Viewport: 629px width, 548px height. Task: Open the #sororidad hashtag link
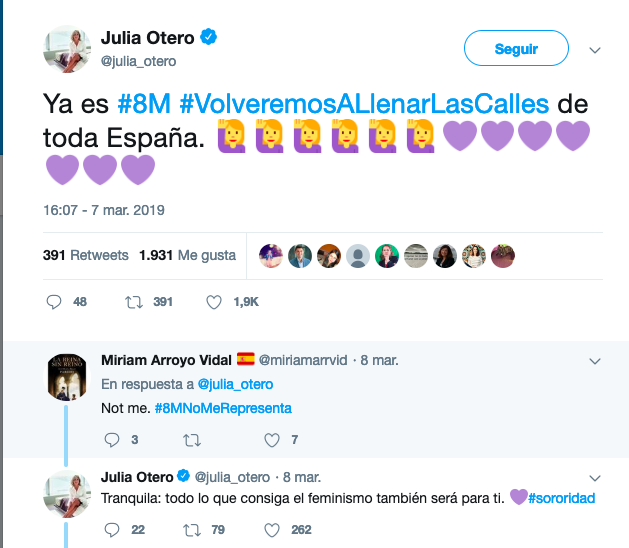pos(562,498)
